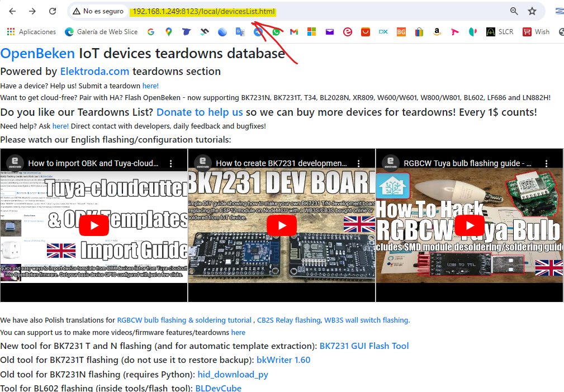Open the 'WB3S wall switch flashing' link
Screen dimensions: 564x392
(367, 320)
